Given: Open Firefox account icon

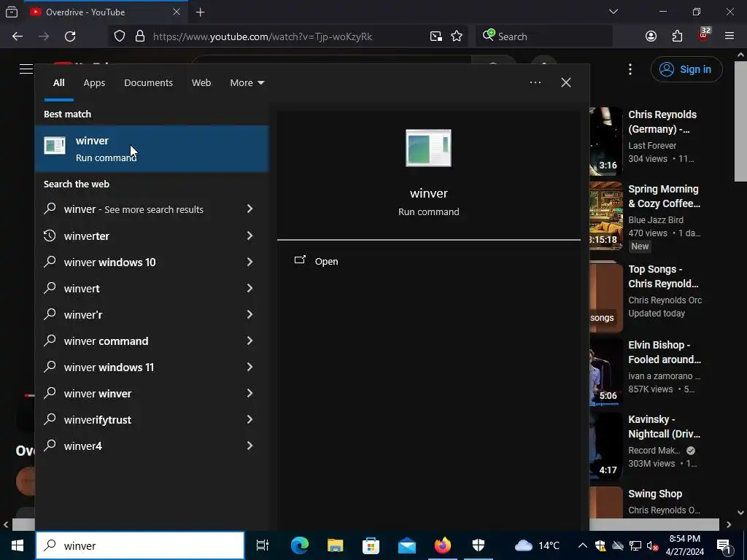Looking at the screenshot, I should (651, 36).
